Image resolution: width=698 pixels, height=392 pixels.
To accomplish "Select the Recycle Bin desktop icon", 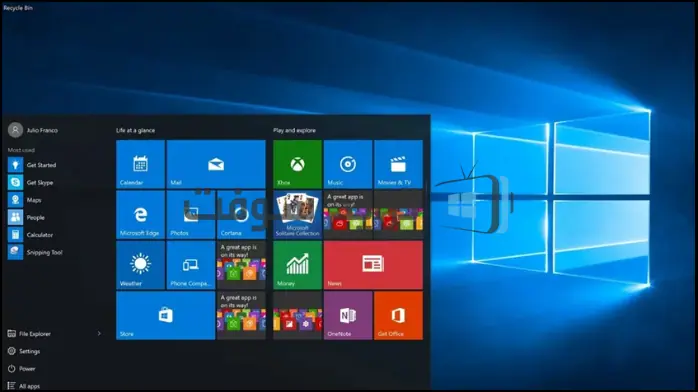I will click(18, 8).
